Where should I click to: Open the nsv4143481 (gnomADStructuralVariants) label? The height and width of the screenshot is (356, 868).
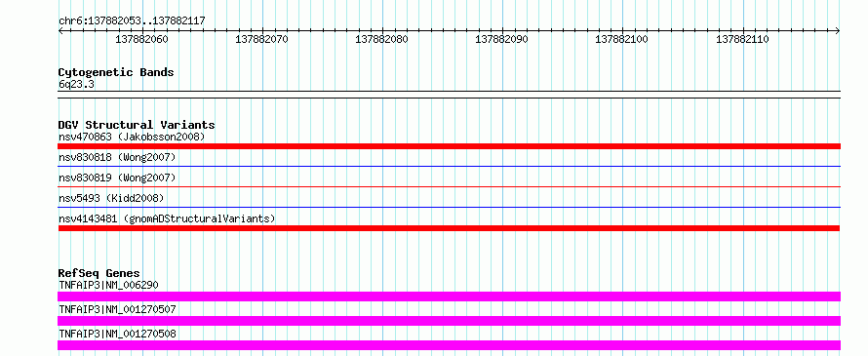(167, 218)
